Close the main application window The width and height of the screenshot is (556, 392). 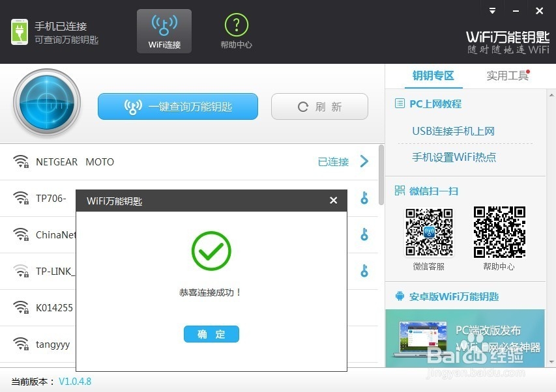539,11
